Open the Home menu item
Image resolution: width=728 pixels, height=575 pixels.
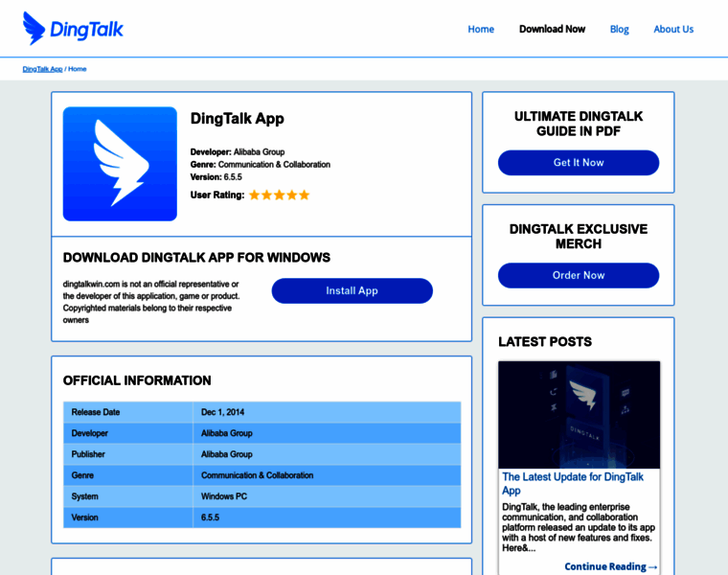[x=481, y=30]
